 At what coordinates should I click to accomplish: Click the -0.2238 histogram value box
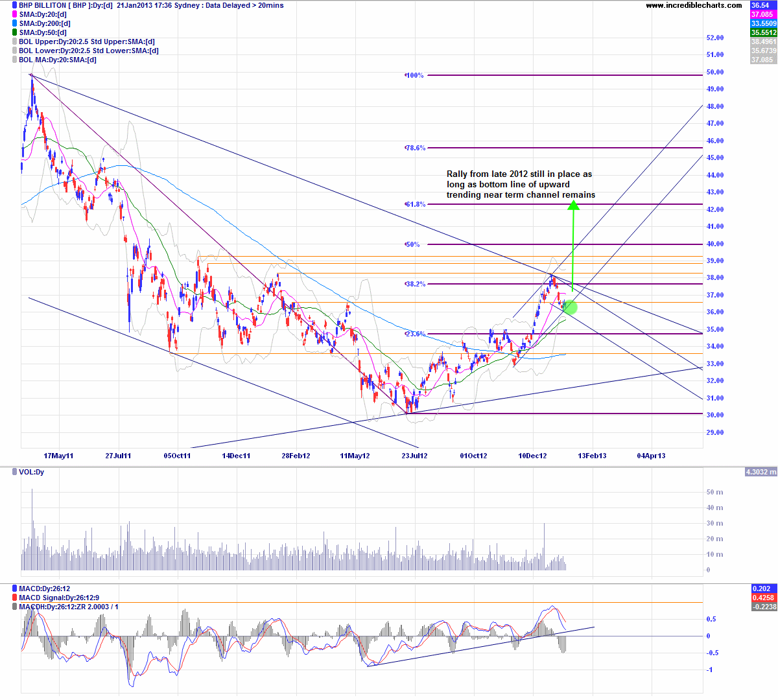pyautogui.click(x=763, y=607)
